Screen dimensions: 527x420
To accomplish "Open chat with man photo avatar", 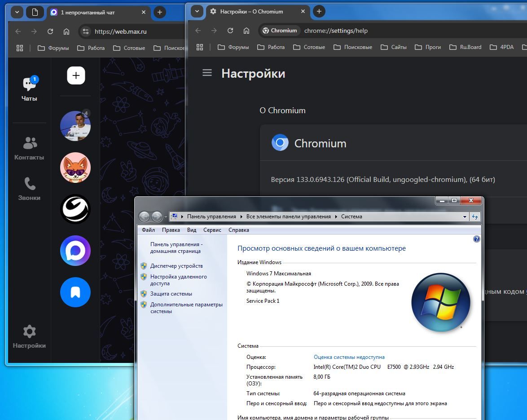I will point(75,126).
